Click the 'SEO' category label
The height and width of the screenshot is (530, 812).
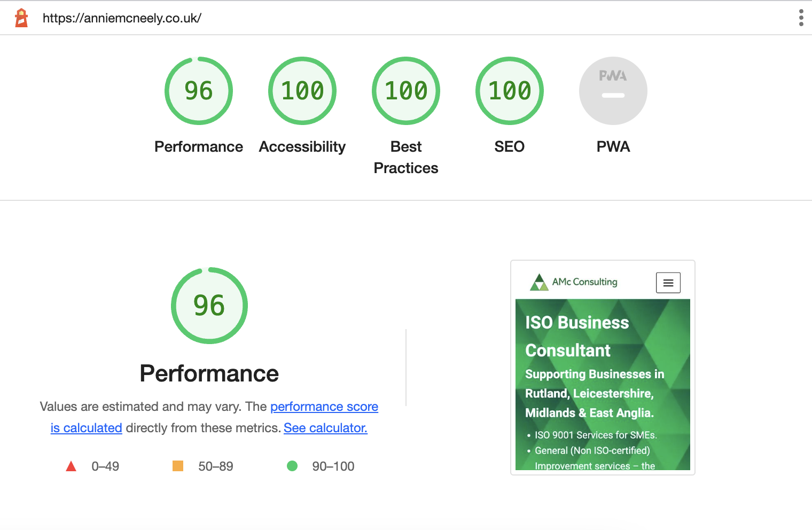[510, 147]
